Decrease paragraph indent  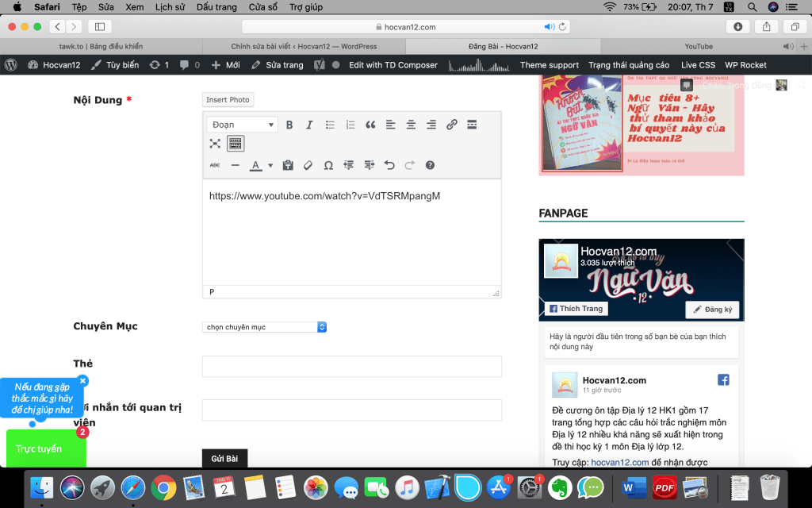[x=349, y=165]
